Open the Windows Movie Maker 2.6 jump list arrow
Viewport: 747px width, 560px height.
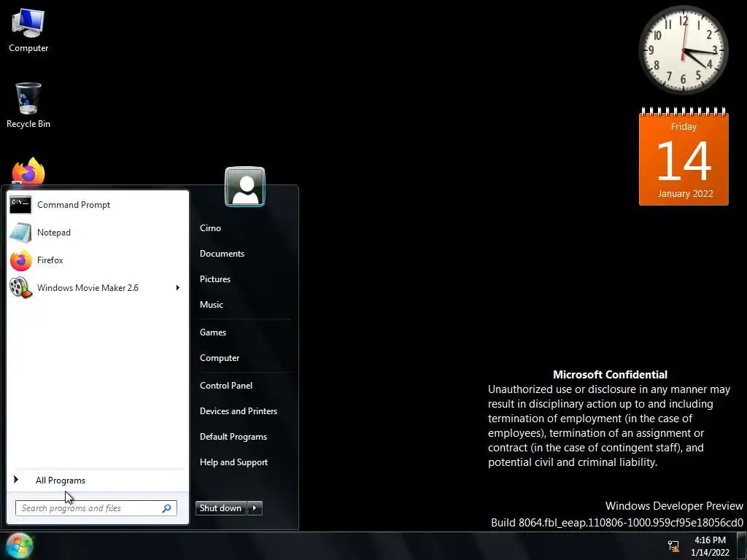178,287
